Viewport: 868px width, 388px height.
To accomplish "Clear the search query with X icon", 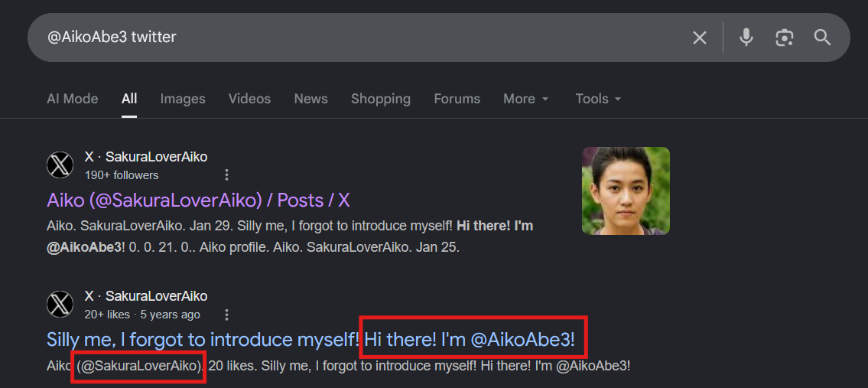I will point(700,37).
